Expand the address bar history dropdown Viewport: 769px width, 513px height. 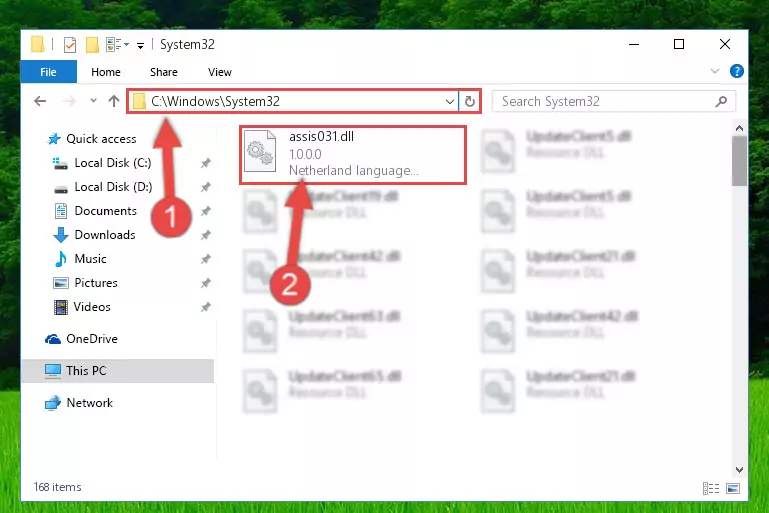click(449, 102)
